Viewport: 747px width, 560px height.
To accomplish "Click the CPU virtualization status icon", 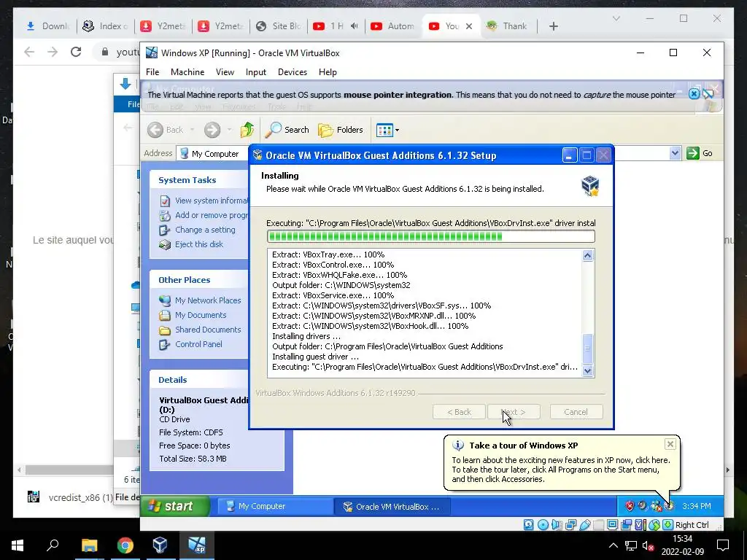I will point(640,525).
